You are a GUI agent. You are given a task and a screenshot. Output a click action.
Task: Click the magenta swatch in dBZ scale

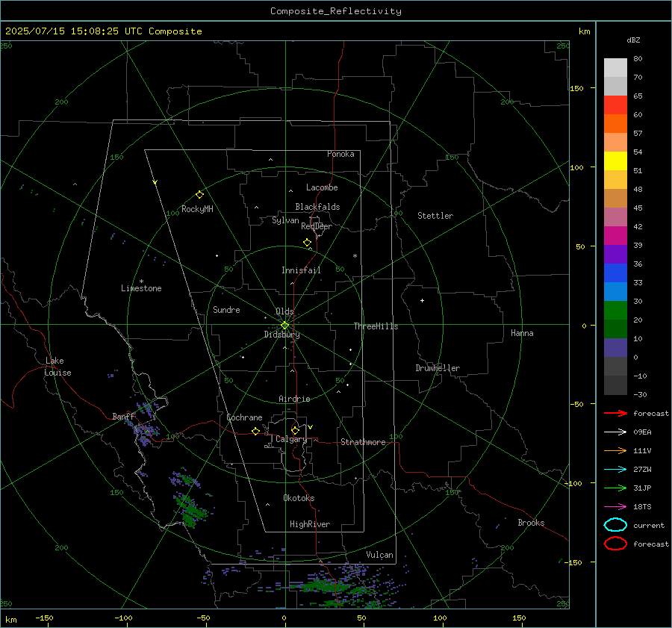[x=615, y=236]
